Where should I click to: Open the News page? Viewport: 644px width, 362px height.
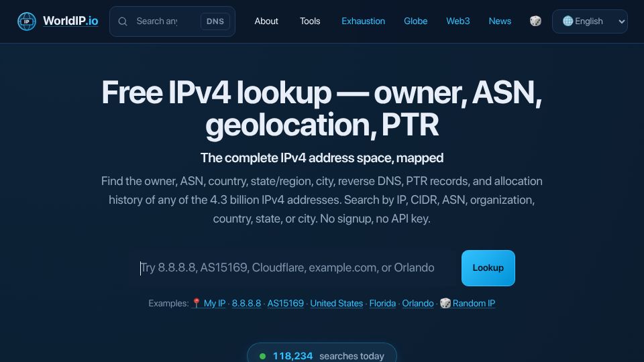[x=500, y=21]
